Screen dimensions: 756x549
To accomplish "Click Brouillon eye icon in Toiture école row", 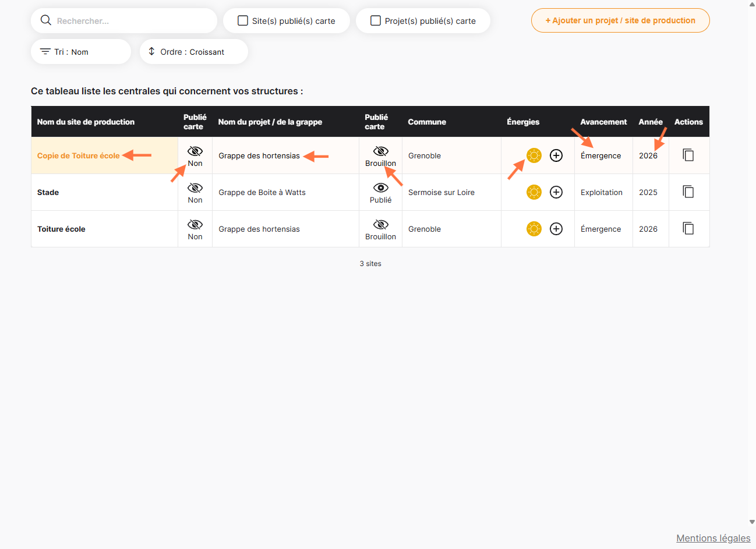I will (x=381, y=225).
